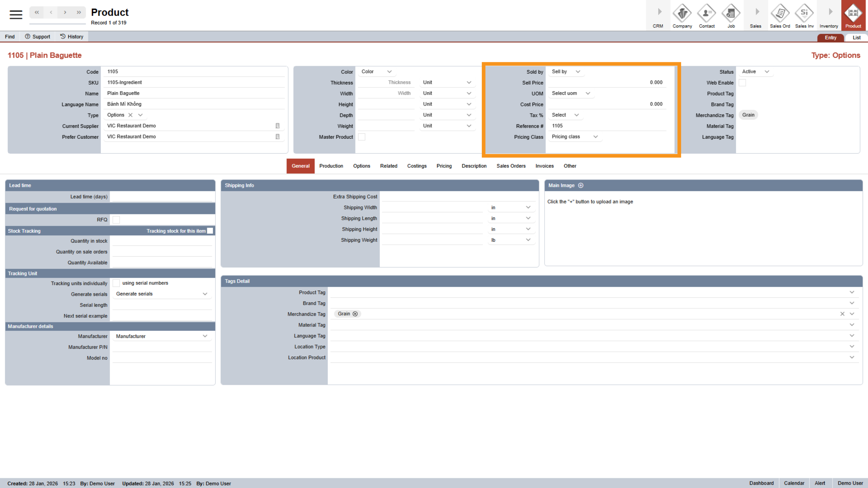Go to the Inventory module icon
The height and width of the screenshot is (488, 868).
pyautogui.click(x=829, y=15)
